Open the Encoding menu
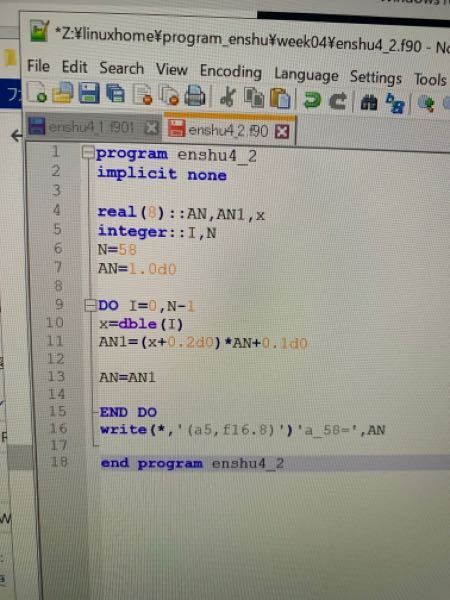 [231, 72]
